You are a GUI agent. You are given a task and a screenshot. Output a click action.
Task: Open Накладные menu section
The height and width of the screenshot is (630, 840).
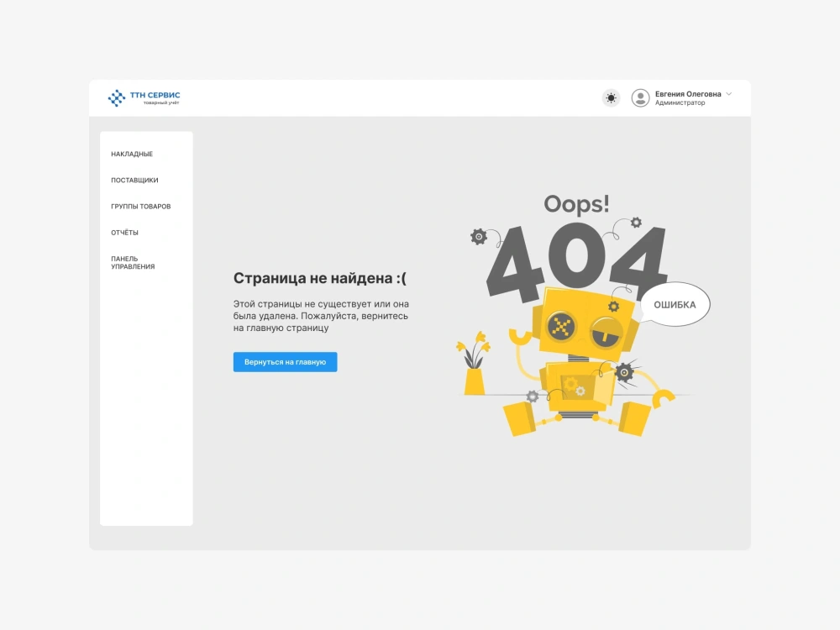pos(132,154)
